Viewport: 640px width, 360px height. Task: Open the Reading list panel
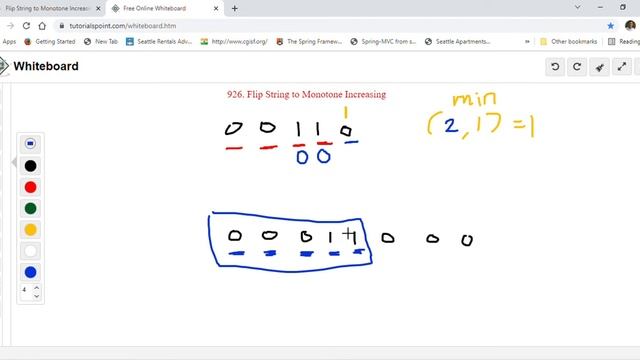pos(624,42)
